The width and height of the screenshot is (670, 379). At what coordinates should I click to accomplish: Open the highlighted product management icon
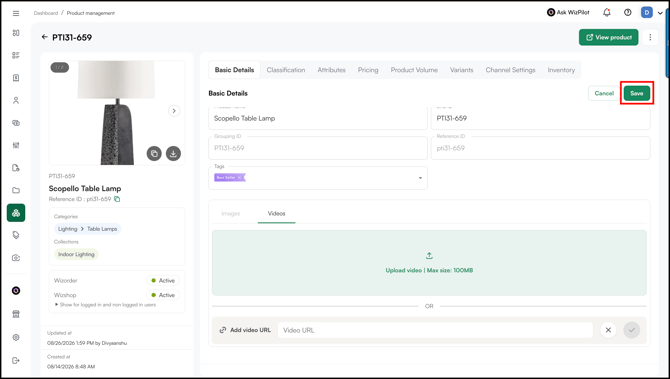click(16, 213)
